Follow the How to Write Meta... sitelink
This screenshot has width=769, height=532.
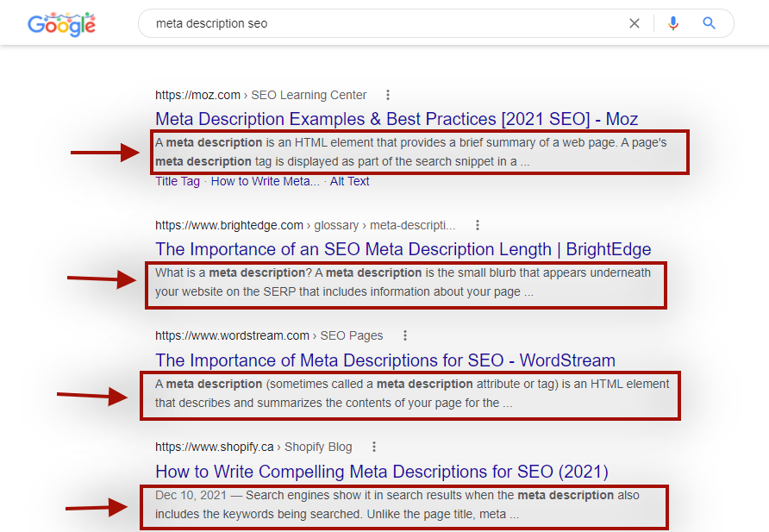265,181
